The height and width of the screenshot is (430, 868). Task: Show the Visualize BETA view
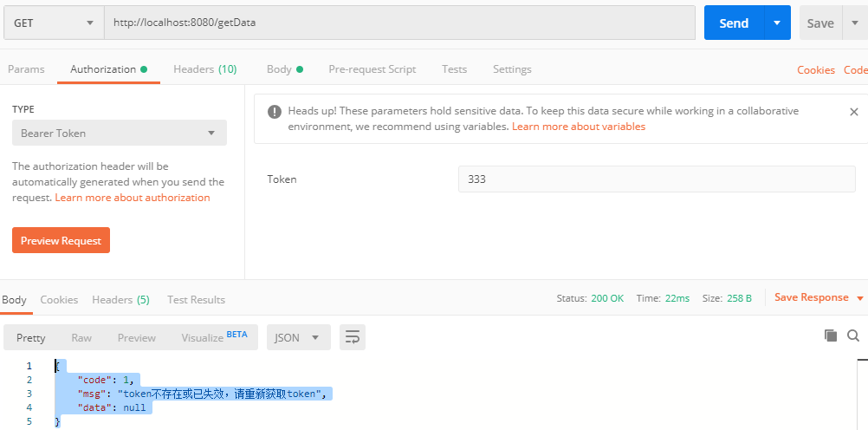214,337
